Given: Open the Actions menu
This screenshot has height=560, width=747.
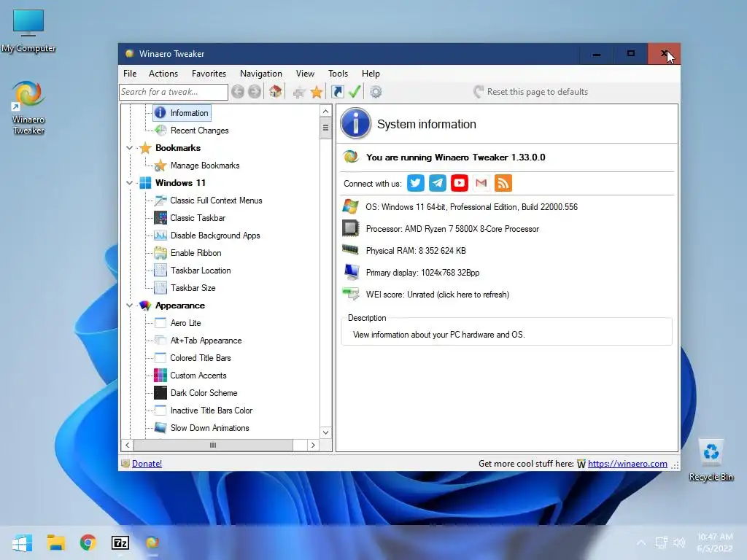Looking at the screenshot, I should click(x=163, y=74).
